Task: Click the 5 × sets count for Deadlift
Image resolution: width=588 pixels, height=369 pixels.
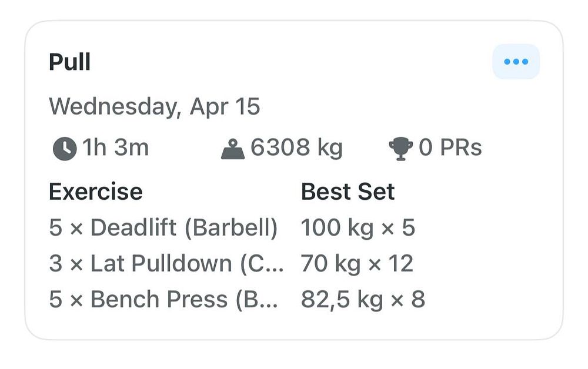Action: point(66,227)
